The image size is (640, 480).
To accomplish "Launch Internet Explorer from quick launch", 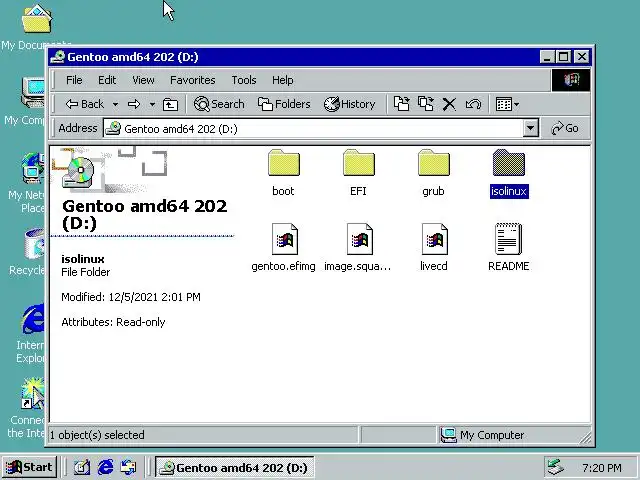I will click(105, 467).
